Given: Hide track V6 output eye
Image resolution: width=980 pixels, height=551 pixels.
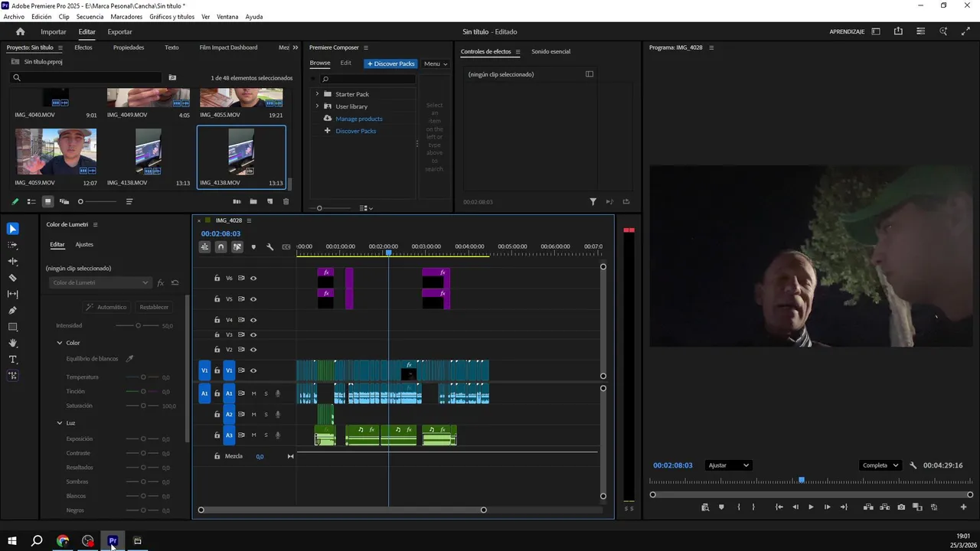Looking at the screenshot, I should [253, 279].
